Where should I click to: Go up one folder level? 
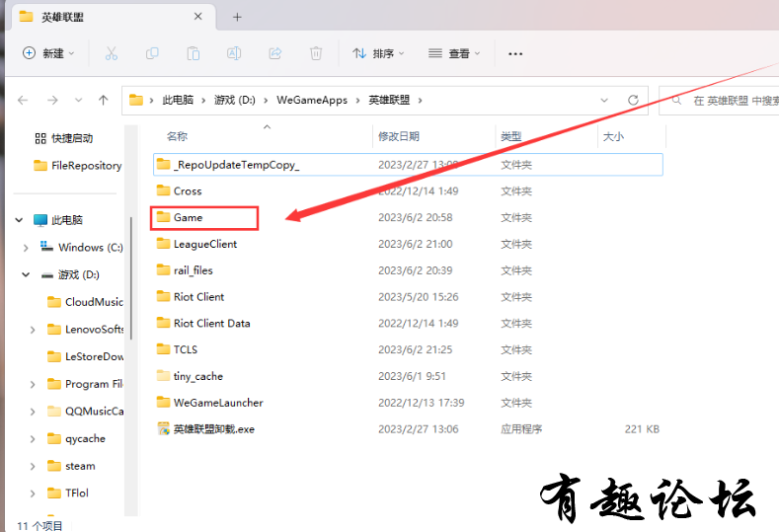pos(104,101)
